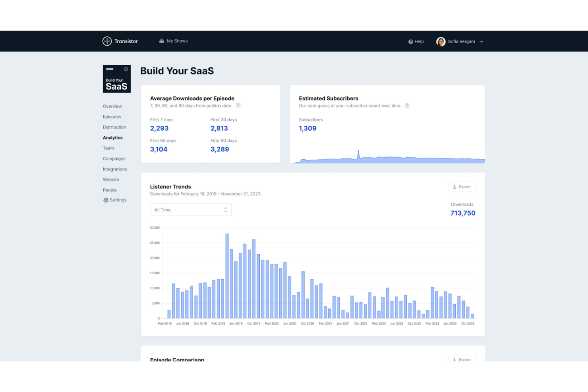
Task: Click the Estimated Subscribers card title
Action: click(329, 98)
